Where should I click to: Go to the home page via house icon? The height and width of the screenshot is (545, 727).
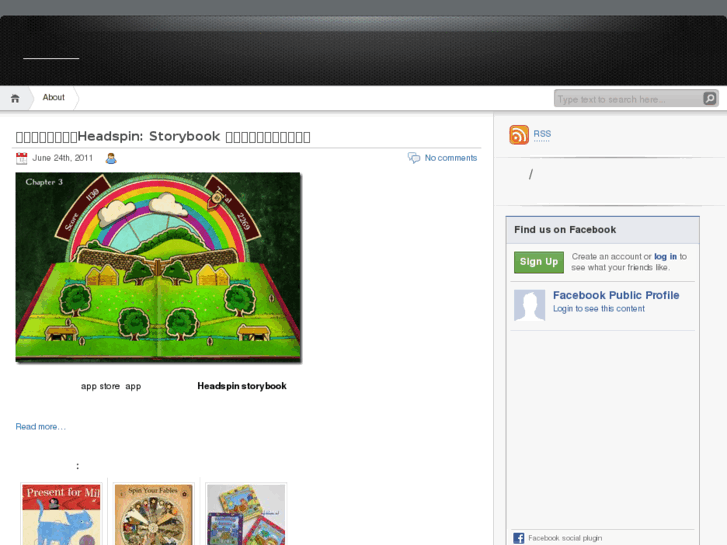coord(15,98)
